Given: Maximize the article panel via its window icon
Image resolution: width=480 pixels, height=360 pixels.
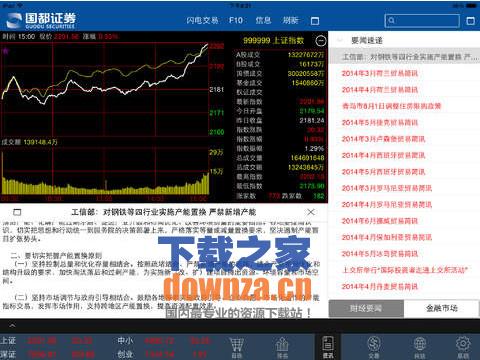Looking at the screenshot, I should pyautogui.click(x=17, y=212).
